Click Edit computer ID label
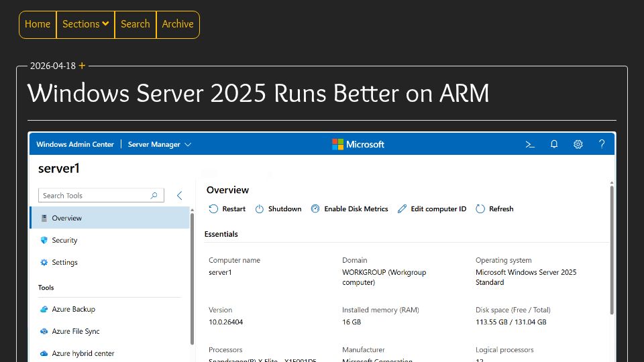 (x=439, y=209)
